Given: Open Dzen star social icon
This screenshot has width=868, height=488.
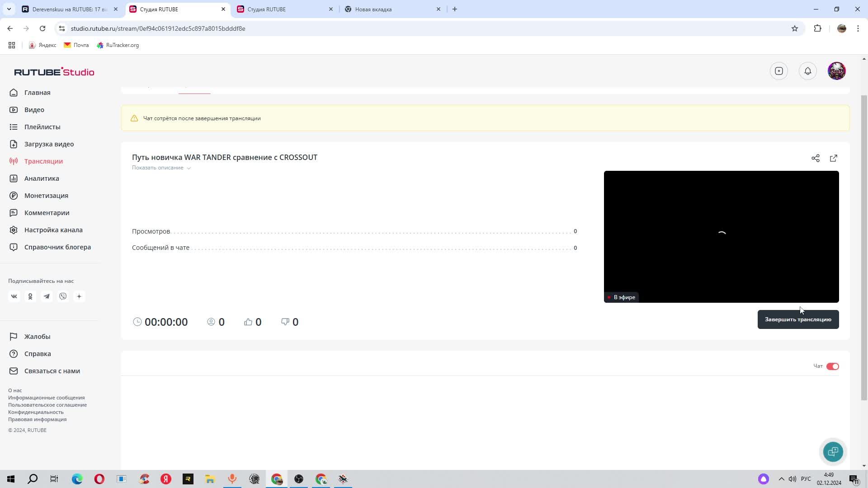Looking at the screenshot, I should point(79,296).
